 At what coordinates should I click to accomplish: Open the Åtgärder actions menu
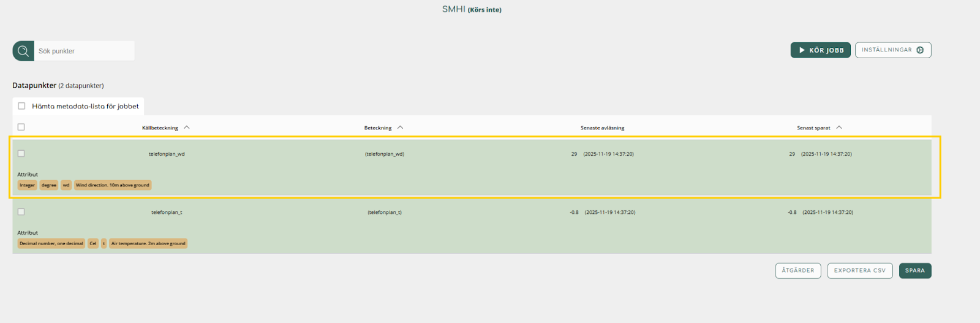pos(797,270)
